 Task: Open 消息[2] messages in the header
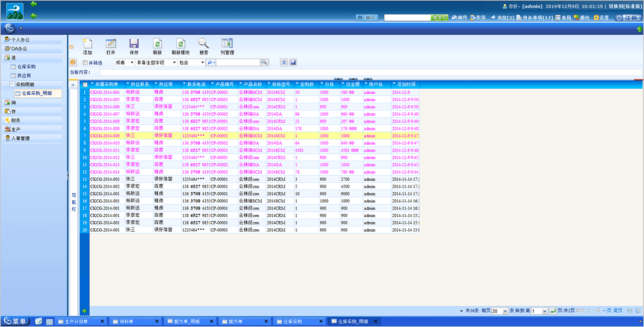[502, 18]
